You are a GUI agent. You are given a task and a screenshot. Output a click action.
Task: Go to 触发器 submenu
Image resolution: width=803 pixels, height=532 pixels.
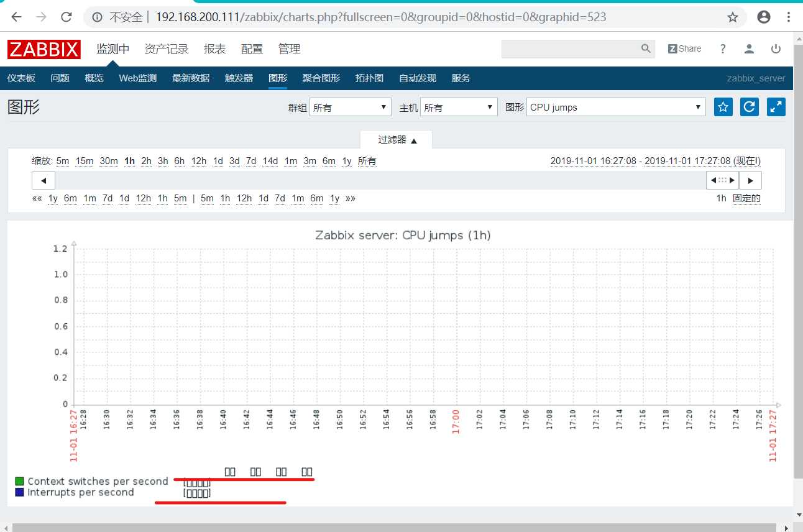point(239,78)
